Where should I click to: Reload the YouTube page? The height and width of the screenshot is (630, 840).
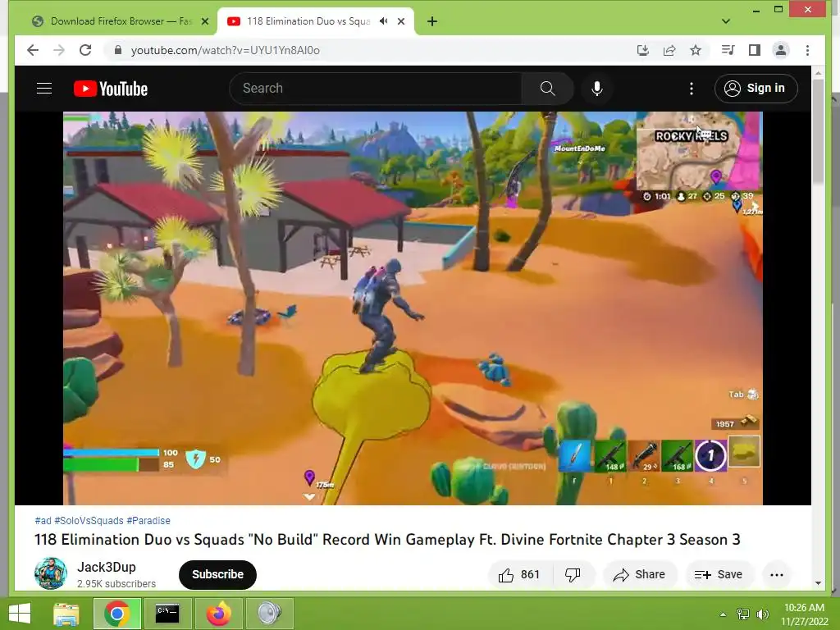[x=85, y=50]
